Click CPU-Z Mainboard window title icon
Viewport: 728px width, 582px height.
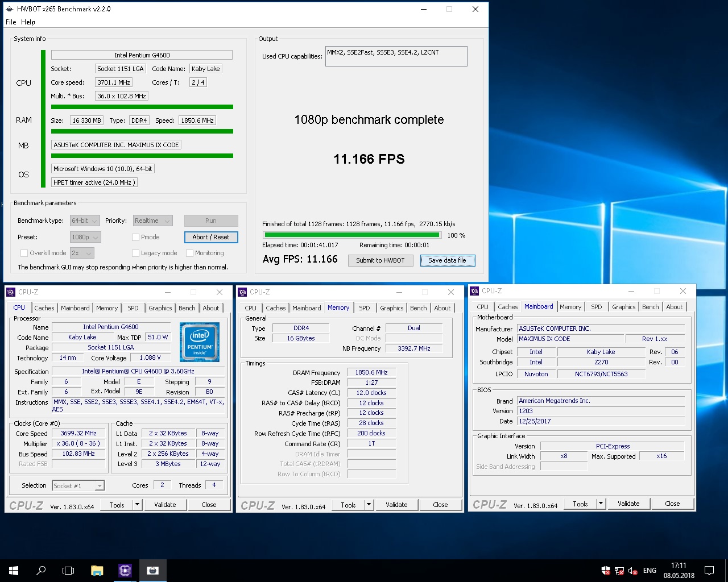coord(474,291)
